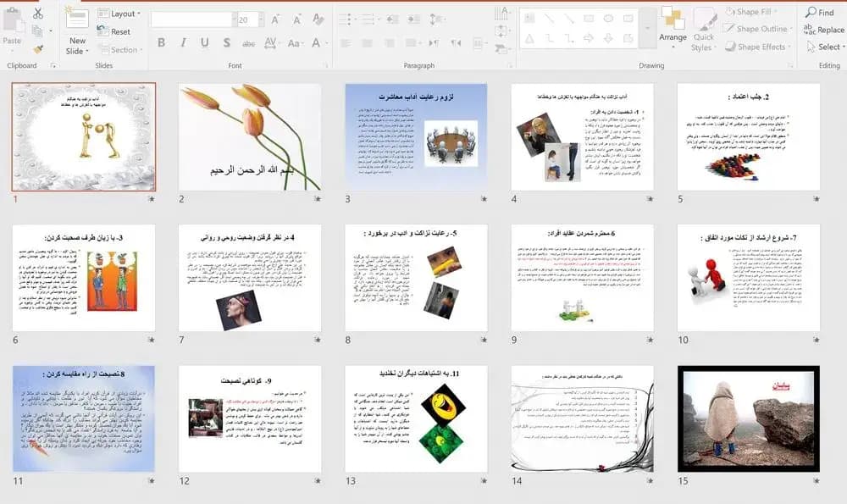Screen dimensions: 847x504
Task: Open the Font Color dropdown arrow
Action: 326,43
